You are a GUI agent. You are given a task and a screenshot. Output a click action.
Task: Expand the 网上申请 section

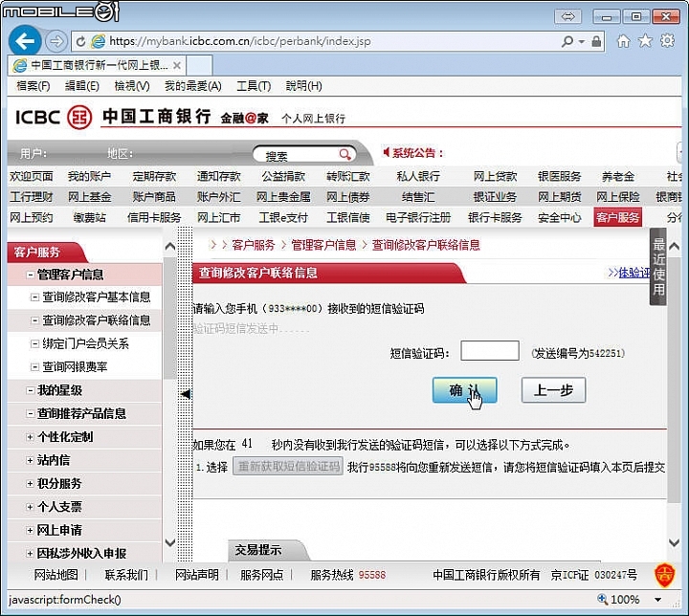30,530
